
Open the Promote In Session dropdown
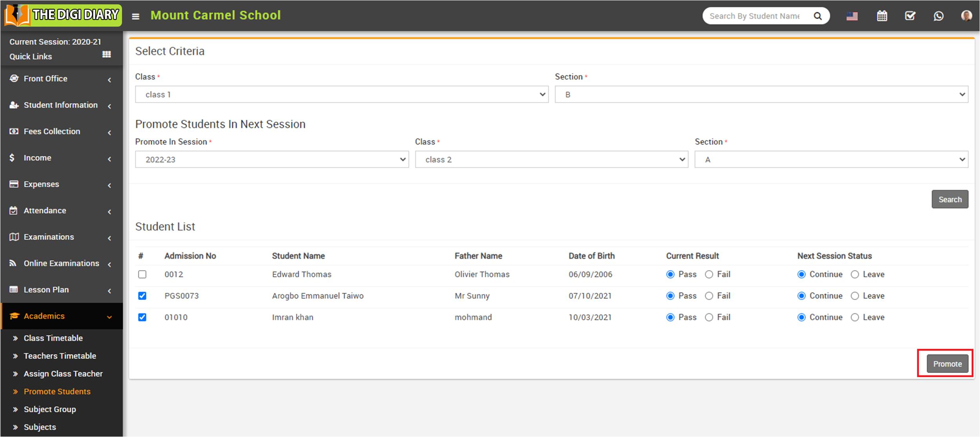pos(272,159)
